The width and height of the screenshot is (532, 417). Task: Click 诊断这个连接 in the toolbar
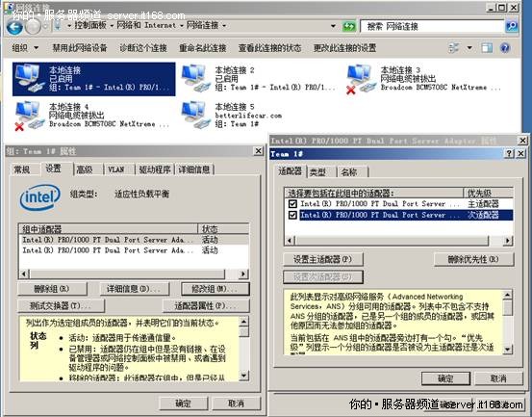(x=143, y=48)
